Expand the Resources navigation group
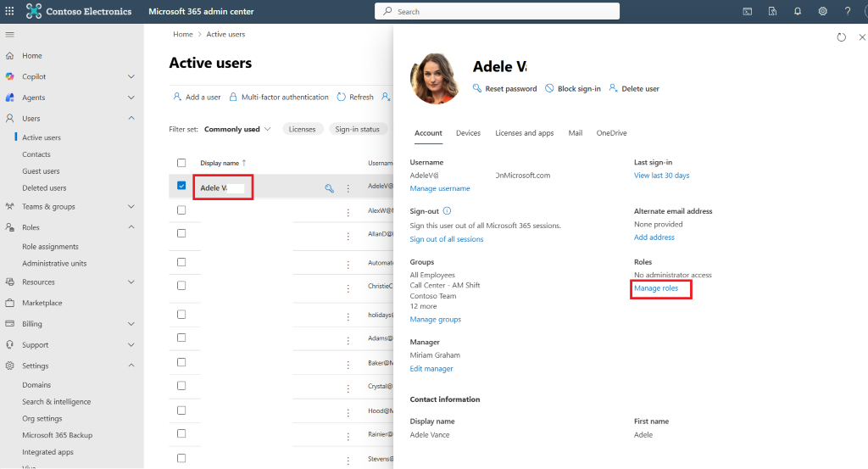 click(x=131, y=282)
